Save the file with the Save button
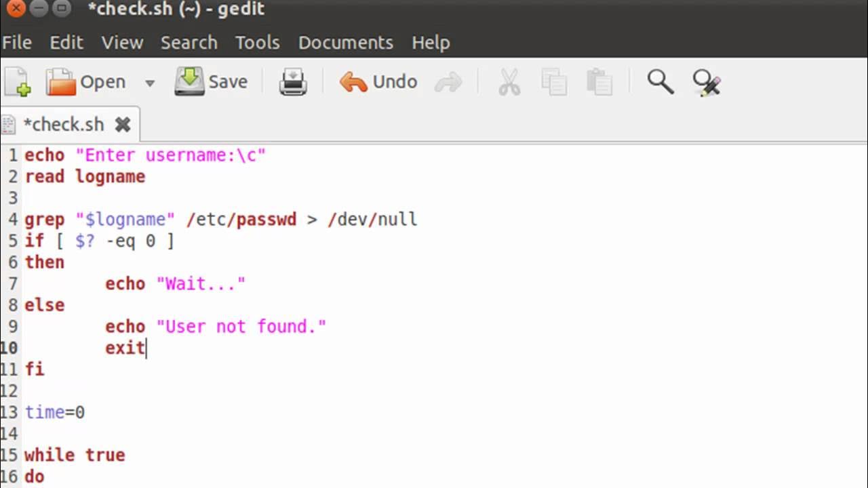Viewport: 868px width, 488px height. (212, 82)
